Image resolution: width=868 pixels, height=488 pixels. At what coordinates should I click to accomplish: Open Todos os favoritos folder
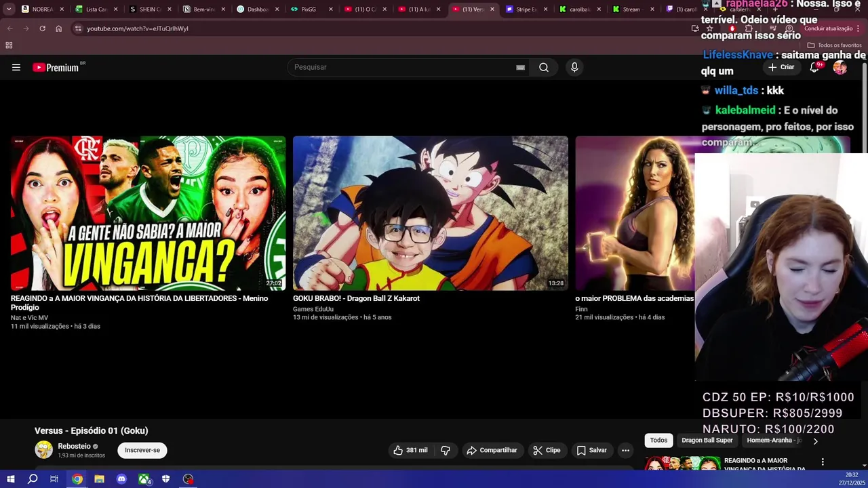point(834,45)
